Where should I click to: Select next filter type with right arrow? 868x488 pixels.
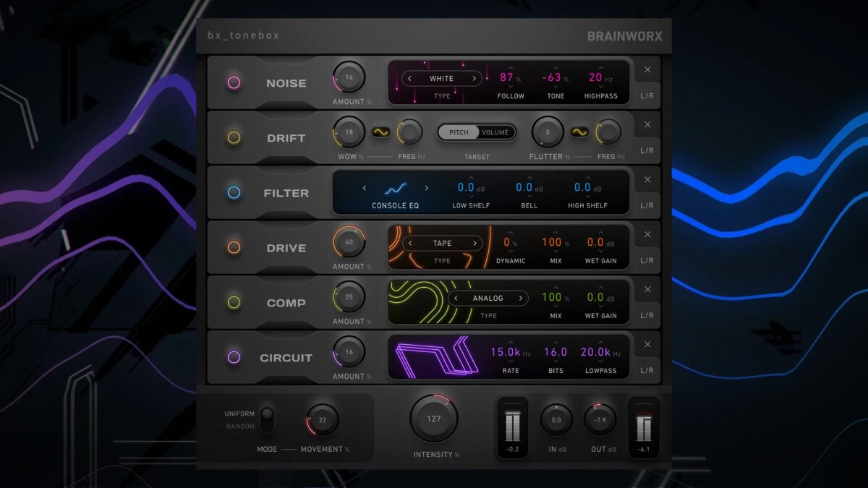coord(427,188)
